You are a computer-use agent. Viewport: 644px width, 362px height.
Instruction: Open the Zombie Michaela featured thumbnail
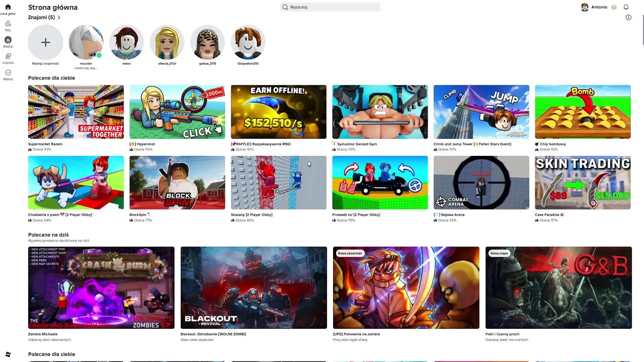click(101, 288)
